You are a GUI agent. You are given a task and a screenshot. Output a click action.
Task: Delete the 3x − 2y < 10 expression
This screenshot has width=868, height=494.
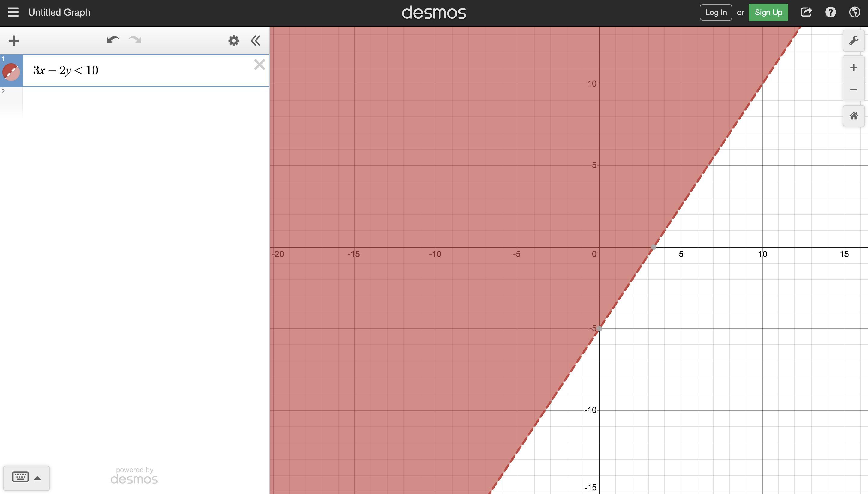coord(259,65)
